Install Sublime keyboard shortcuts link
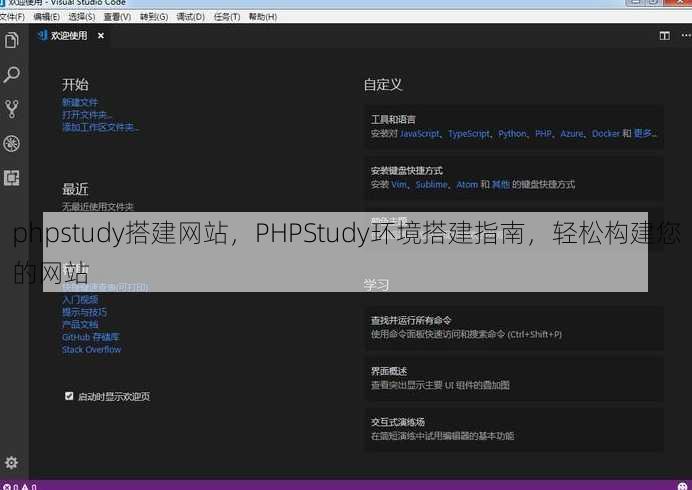The image size is (692, 490). point(431,185)
